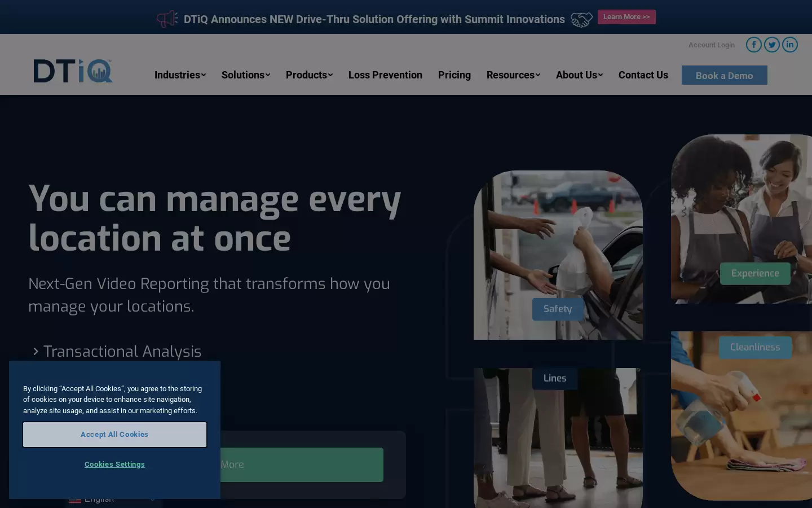The height and width of the screenshot is (508, 812).
Task: Click the megaphone announcement icon
Action: click(x=167, y=19)
